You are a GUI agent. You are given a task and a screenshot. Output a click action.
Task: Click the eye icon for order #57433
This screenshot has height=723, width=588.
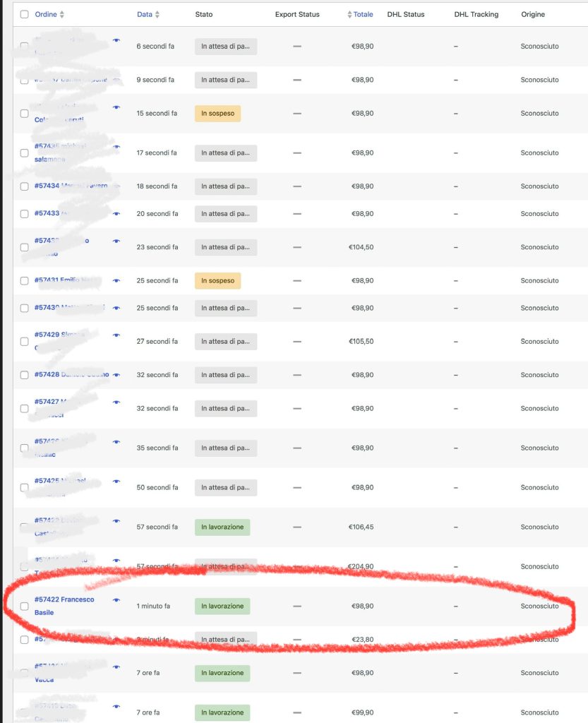click(x=116, y=213)
